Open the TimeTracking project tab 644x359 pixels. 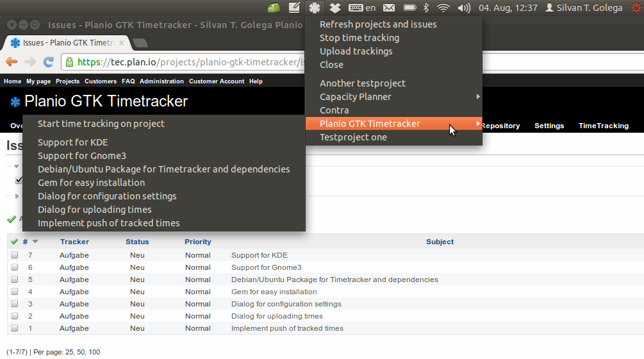pos(604,126)
